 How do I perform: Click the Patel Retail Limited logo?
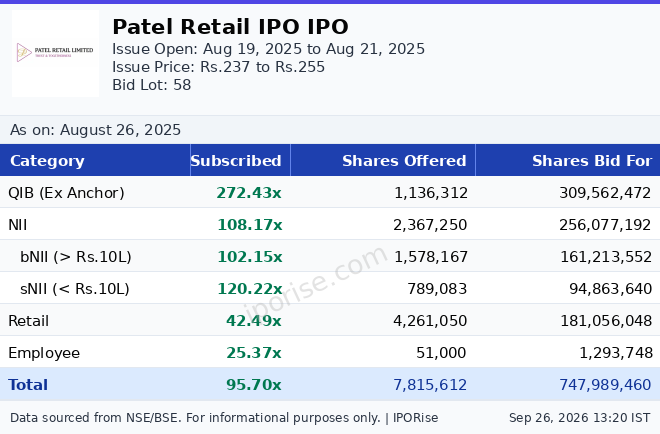pos(56,53)
